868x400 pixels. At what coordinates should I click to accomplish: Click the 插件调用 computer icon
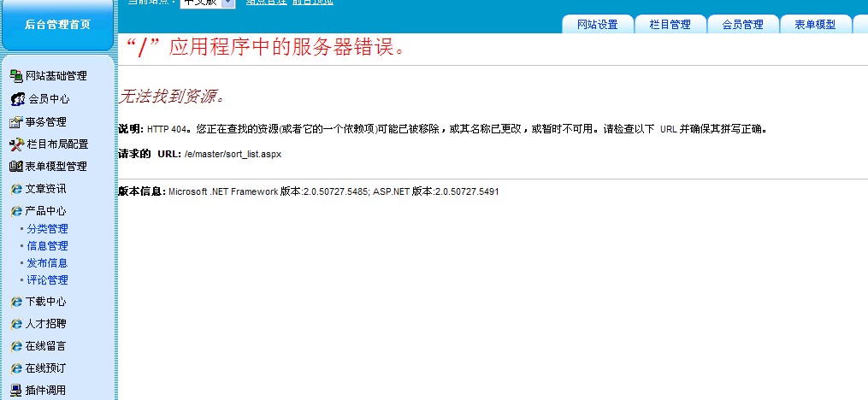16,391
